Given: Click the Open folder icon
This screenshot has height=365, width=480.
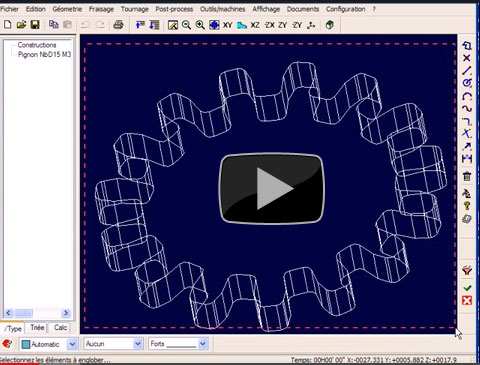Looking at the screenshot, I should point(21,25).
